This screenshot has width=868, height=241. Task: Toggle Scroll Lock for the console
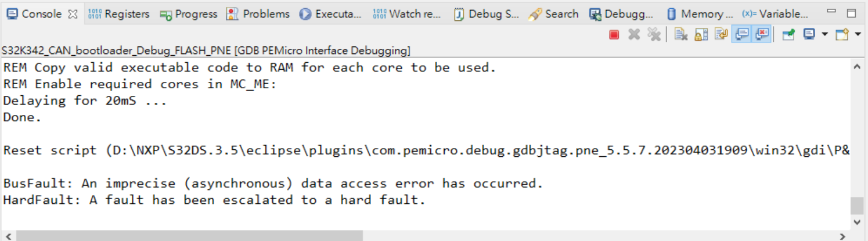(x=701, y=35)
